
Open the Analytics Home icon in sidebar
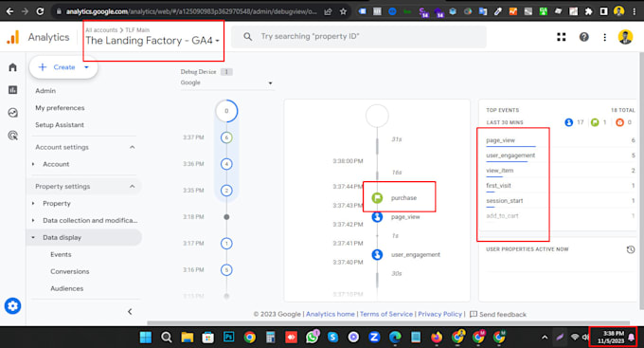(x=12, y=67)
